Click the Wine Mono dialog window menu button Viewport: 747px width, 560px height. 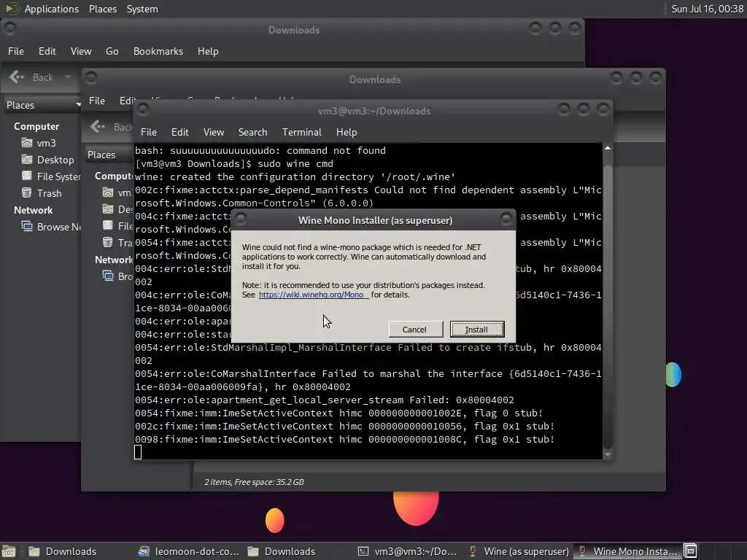pyautogui.click(x=241, y=219)
